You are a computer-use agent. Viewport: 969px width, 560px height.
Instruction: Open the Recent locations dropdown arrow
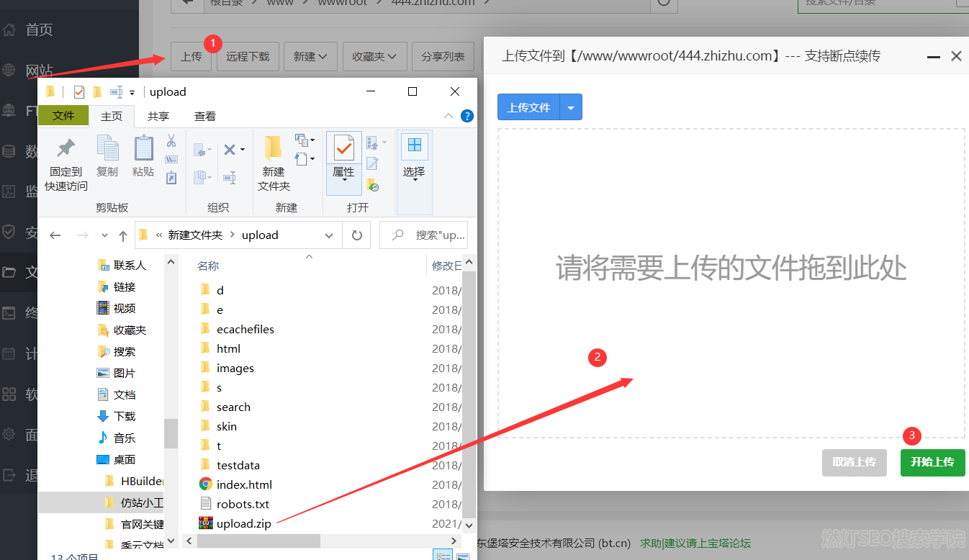[105, 235]
